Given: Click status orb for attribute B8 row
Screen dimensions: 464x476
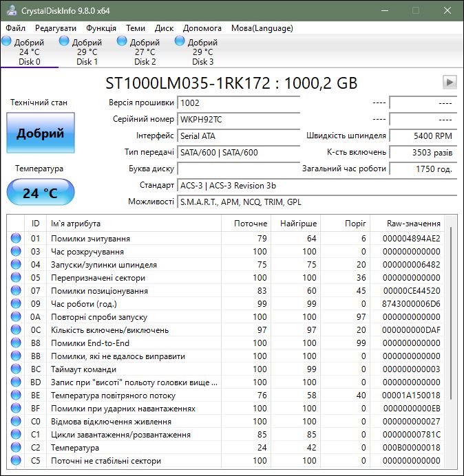Looking at the screenshot, I should coord(16,343).
